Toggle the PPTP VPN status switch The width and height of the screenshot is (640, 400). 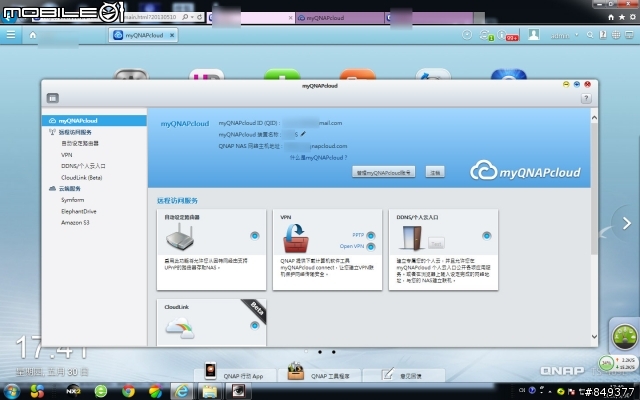[371, 235]
